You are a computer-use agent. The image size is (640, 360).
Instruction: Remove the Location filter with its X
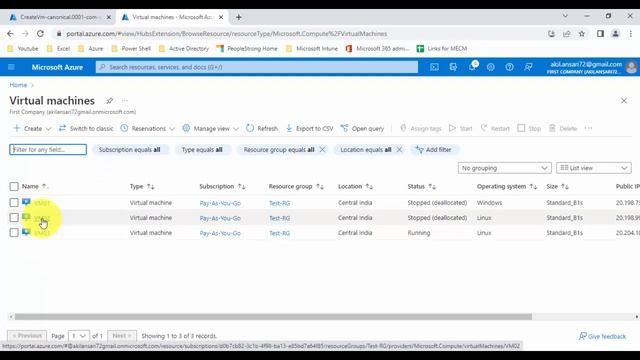click(x=399, y=149)
